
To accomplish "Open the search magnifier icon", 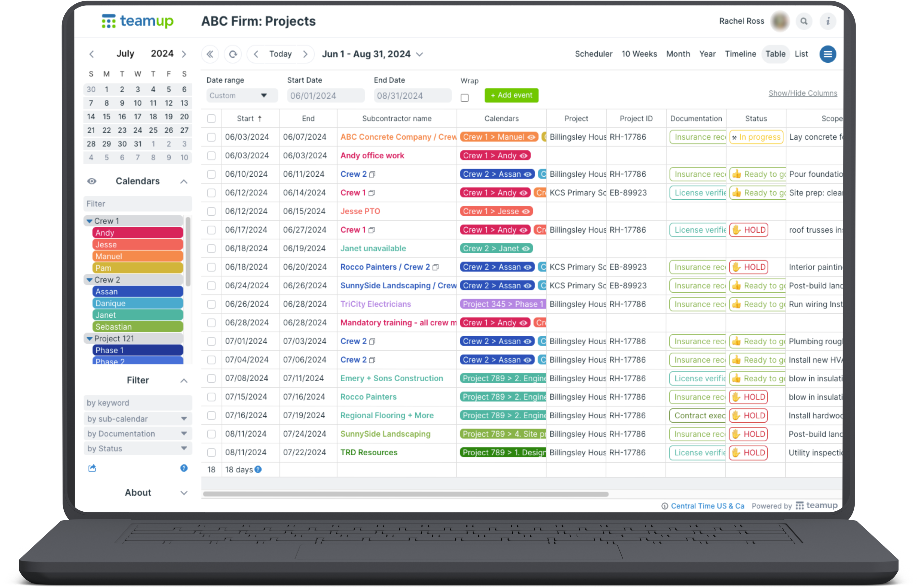I will click(803, 21).
